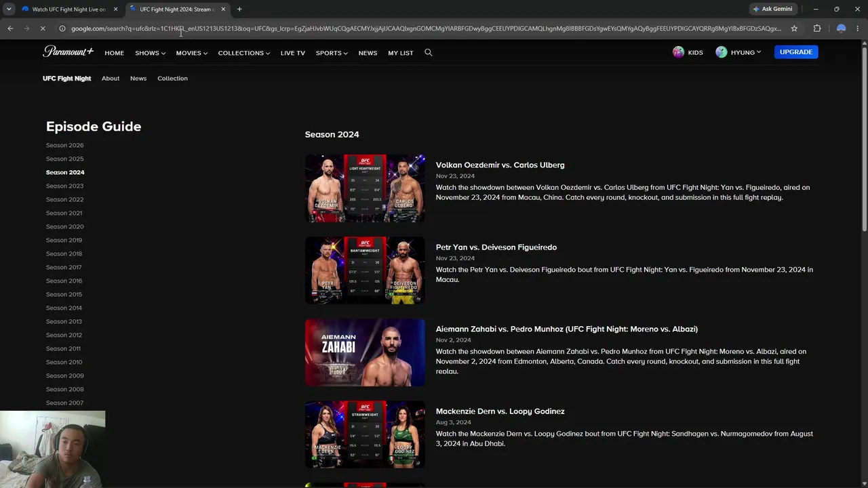868x488 pixels.
Task: Open the Oezdemir vs. Ulberg episode thumbnail
Action: click(365, 188)
